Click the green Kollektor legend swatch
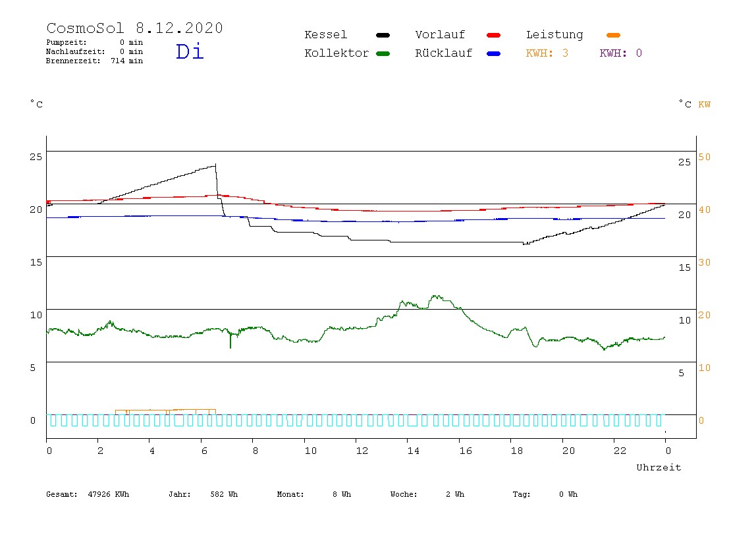756x535 pixels. (x=383, y=53)
